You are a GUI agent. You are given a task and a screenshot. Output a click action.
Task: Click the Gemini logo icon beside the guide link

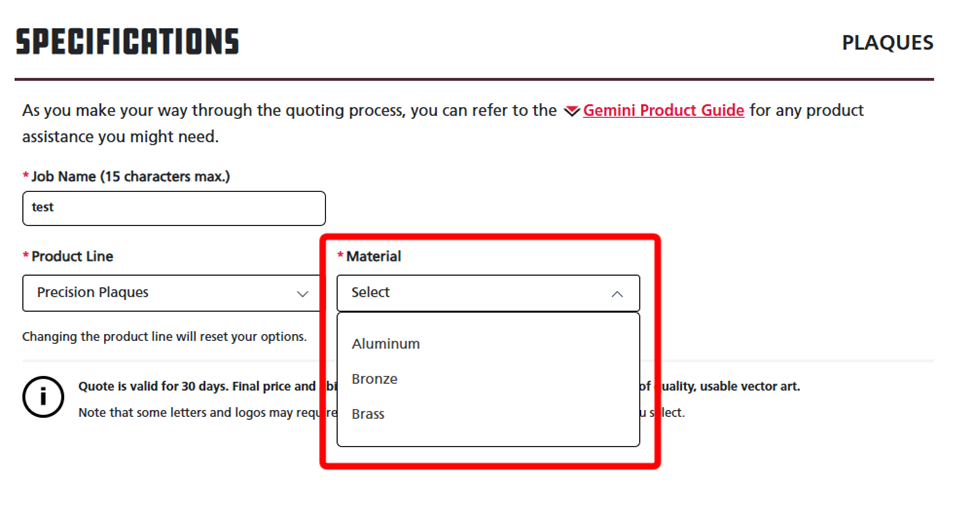click(x=571, y=111)
